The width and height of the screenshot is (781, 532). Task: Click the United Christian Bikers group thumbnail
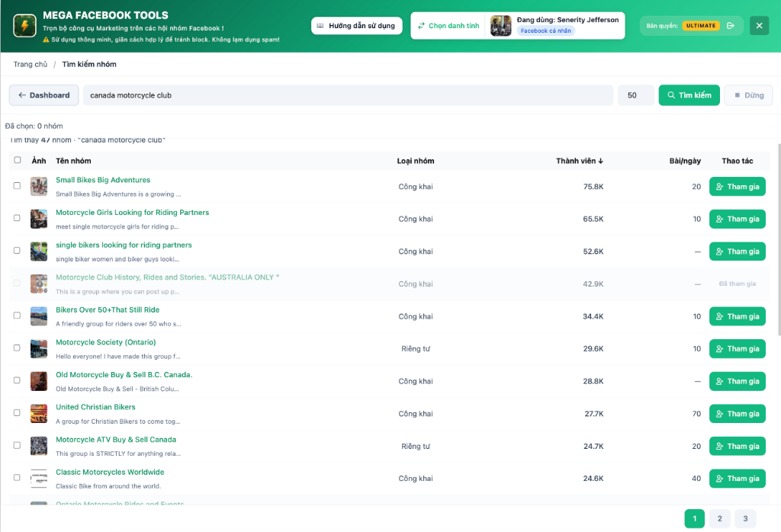pos(39,414)
